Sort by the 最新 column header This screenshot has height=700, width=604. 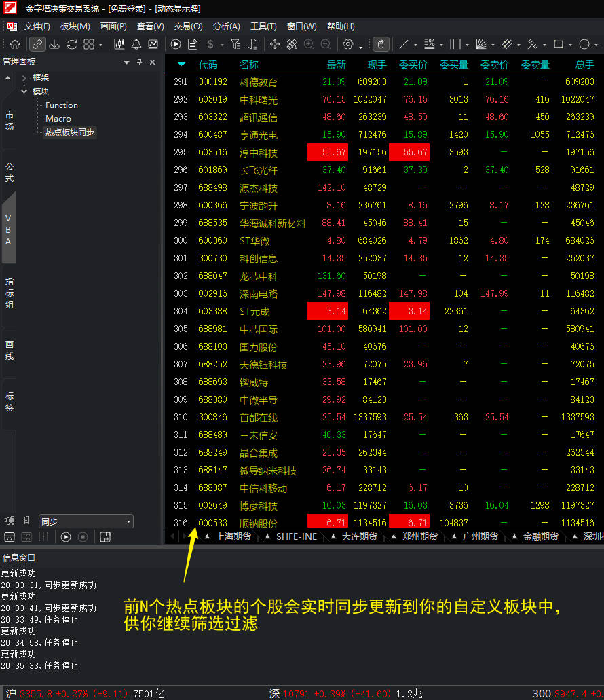(x=336, y=65)
